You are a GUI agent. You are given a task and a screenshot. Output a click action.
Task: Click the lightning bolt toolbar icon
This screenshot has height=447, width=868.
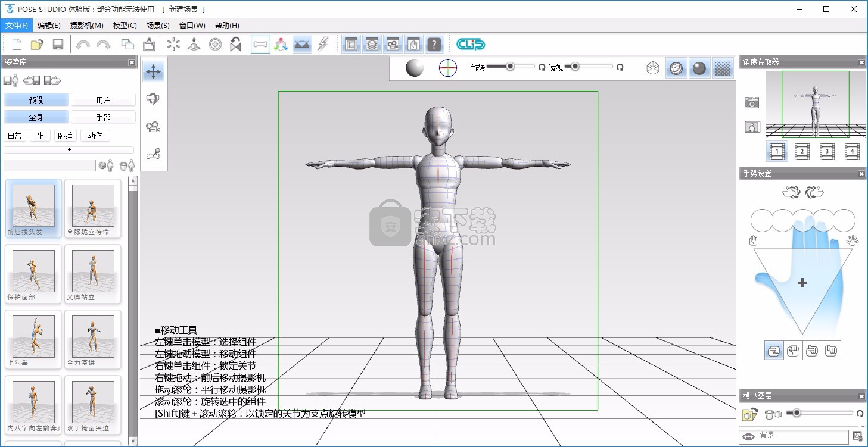[x=323, y=45]
